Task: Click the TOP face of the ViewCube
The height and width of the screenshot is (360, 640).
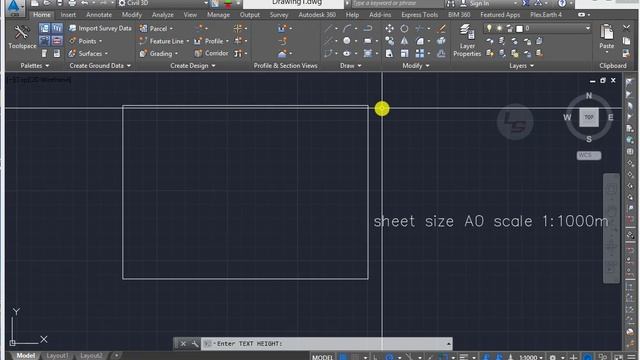Action: coord(589,117)
